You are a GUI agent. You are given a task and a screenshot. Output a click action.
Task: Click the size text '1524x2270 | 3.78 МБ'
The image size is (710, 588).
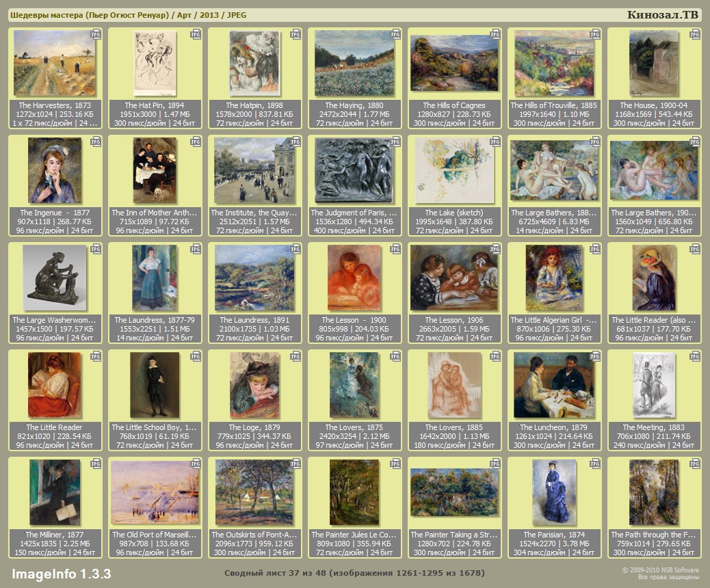click(554, 544)
